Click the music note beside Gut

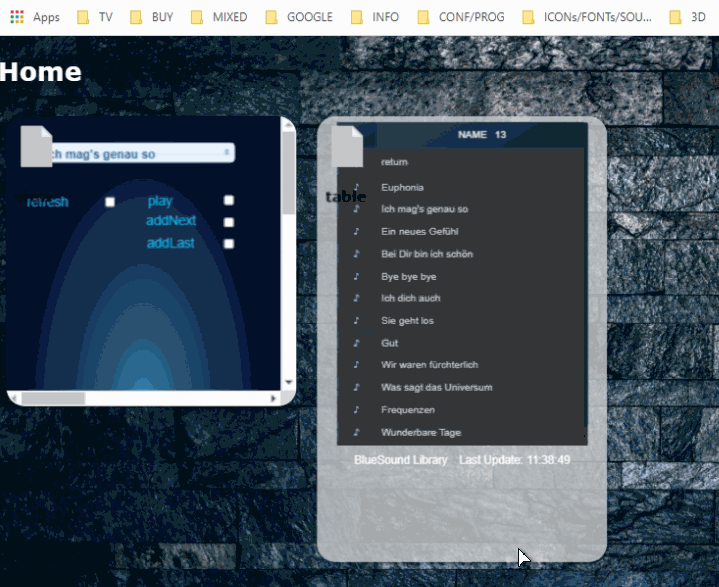[356, 343]
